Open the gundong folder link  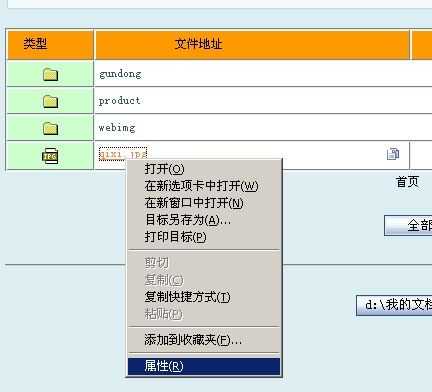[120, 74]
